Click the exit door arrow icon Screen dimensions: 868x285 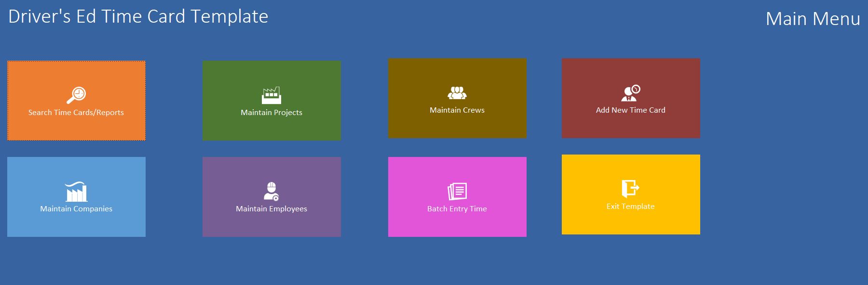[630, 188]
